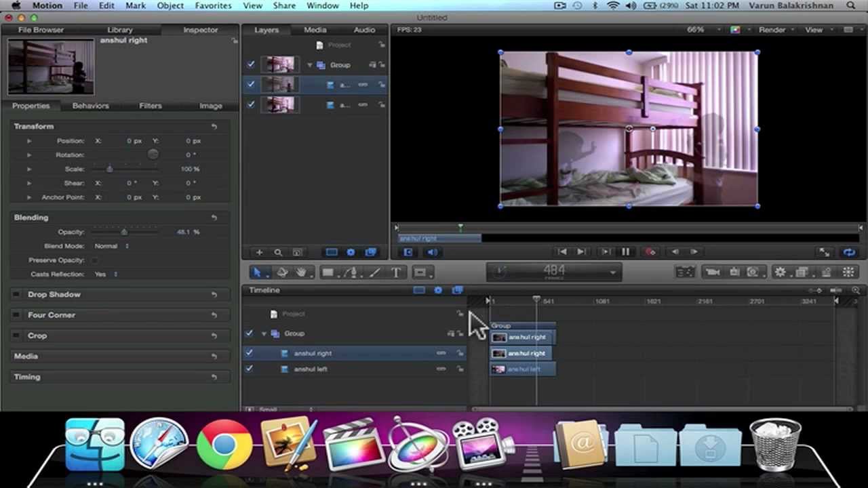Viewport: 868px width, 488px height.
Task: Enter full screen player mode
Action: tap(825, 252)
